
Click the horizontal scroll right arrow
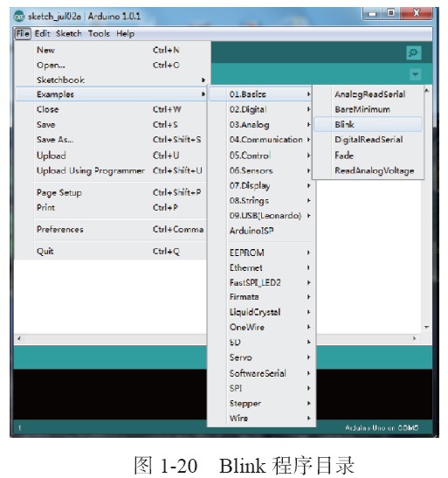414,338
